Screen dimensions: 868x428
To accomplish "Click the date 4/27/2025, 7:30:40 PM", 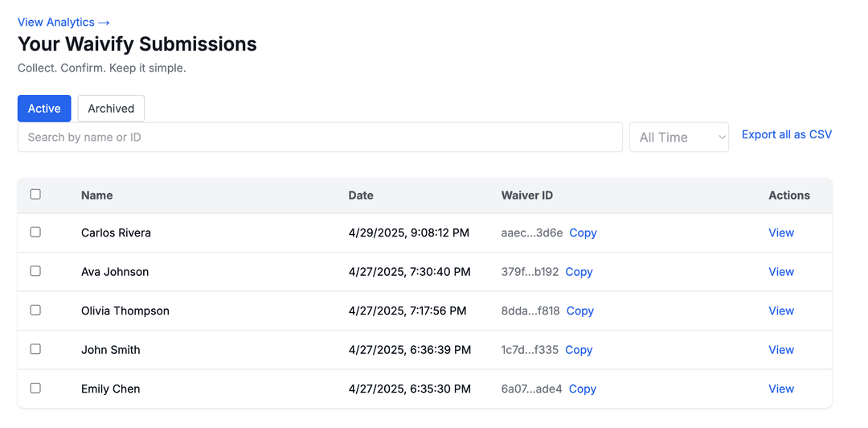I will click(410, 272).
